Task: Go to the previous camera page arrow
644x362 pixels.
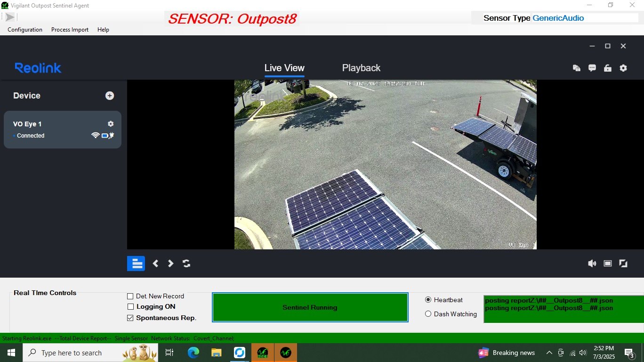Action: pyautogui.click(x=155, y=263)
